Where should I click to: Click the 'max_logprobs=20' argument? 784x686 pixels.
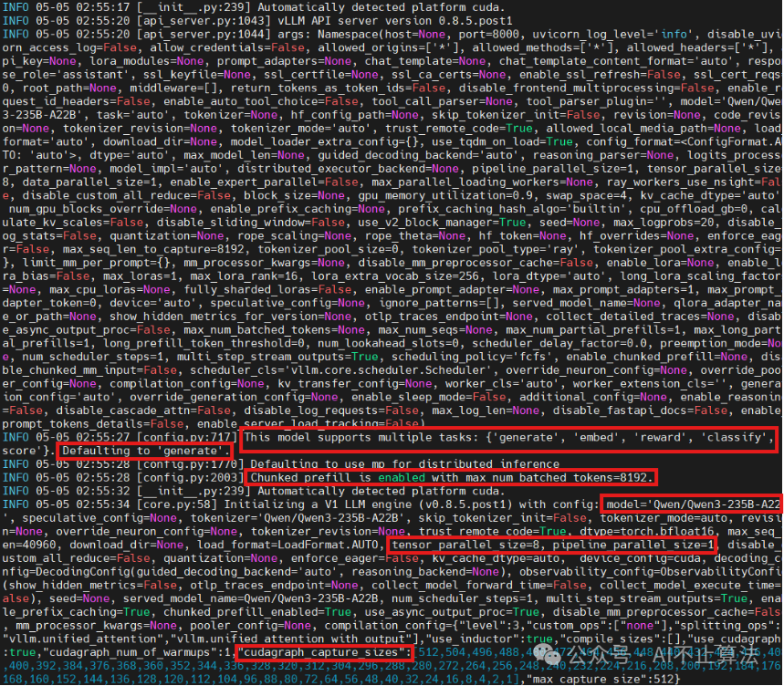pos(664,223)
